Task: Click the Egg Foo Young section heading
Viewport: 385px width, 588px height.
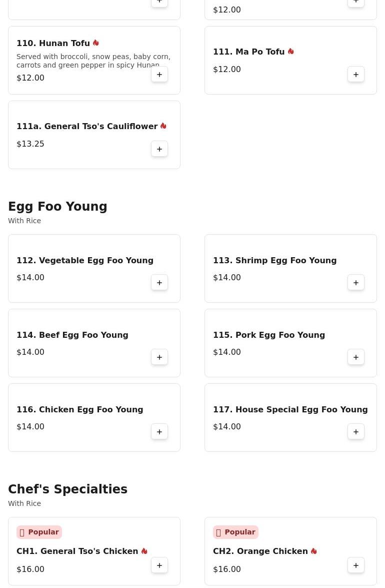Action: click(x=57, y=206)
